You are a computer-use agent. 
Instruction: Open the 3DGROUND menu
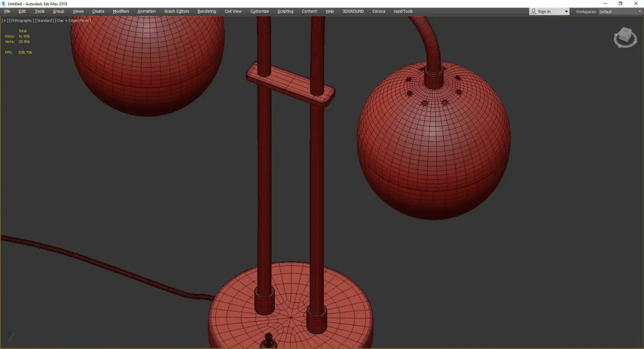click(x=353, y=11)
